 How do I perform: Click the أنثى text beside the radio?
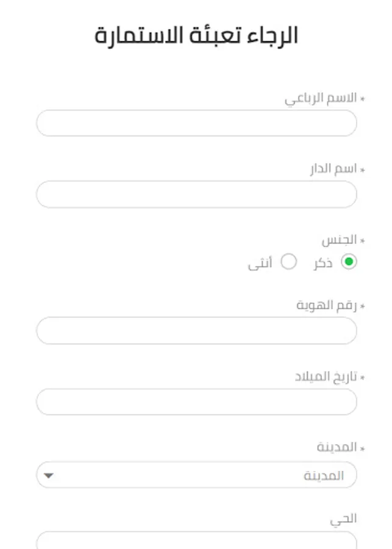click(260, 264)
